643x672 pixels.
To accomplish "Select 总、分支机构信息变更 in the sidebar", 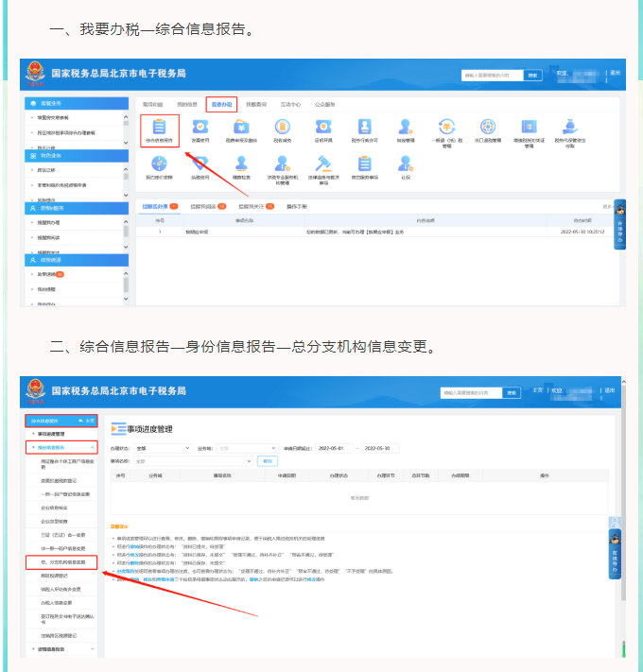I will (x=61, y=562).
